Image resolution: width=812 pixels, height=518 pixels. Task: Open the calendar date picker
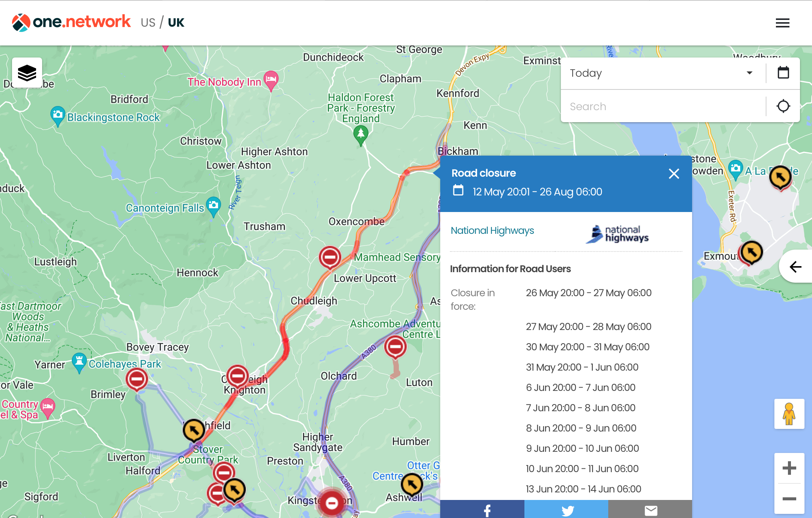783,73
